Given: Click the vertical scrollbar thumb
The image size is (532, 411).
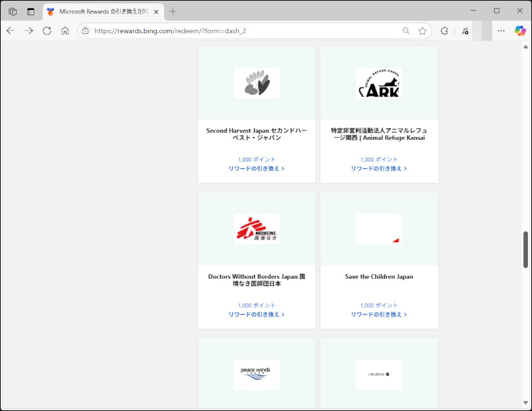Looking at the screenshot, I should click(x=525, y=250).
